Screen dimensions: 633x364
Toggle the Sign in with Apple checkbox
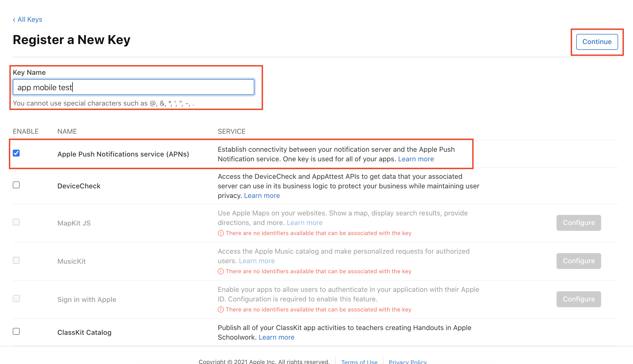16,298
